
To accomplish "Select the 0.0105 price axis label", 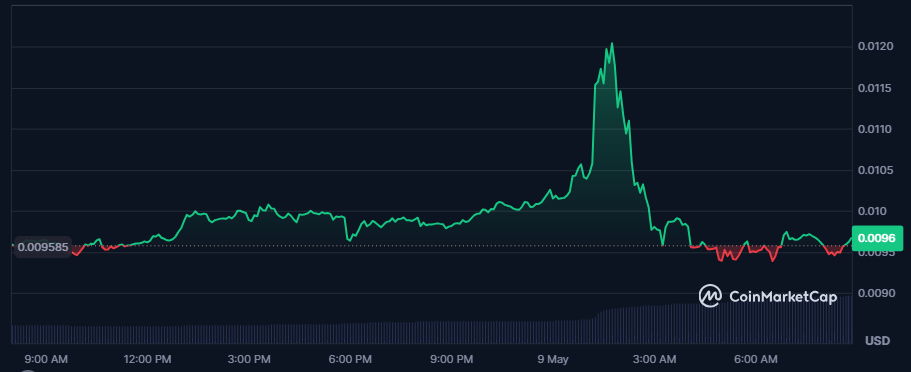I will (x=875, y=170).
